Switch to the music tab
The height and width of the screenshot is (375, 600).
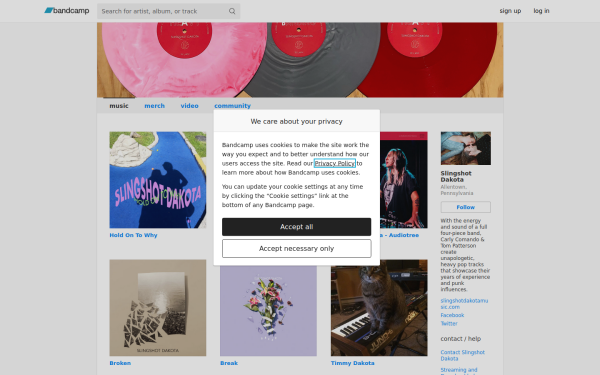(119, 106)
